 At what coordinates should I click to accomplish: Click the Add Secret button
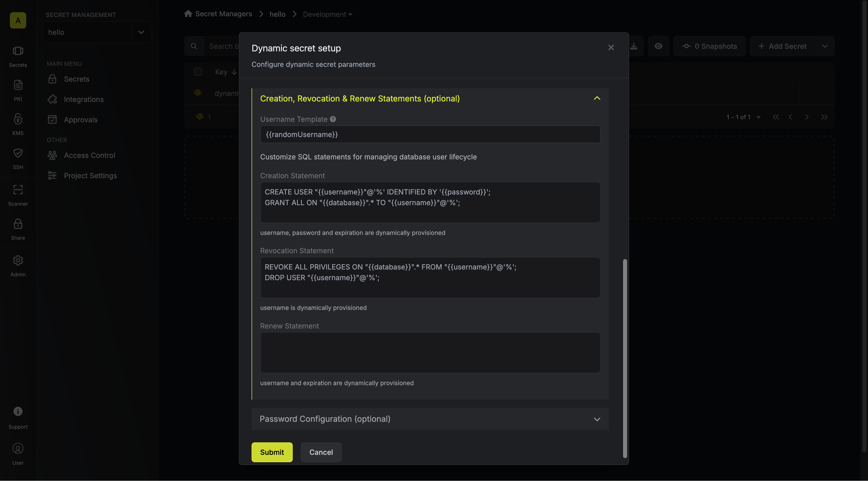[782, 46]
